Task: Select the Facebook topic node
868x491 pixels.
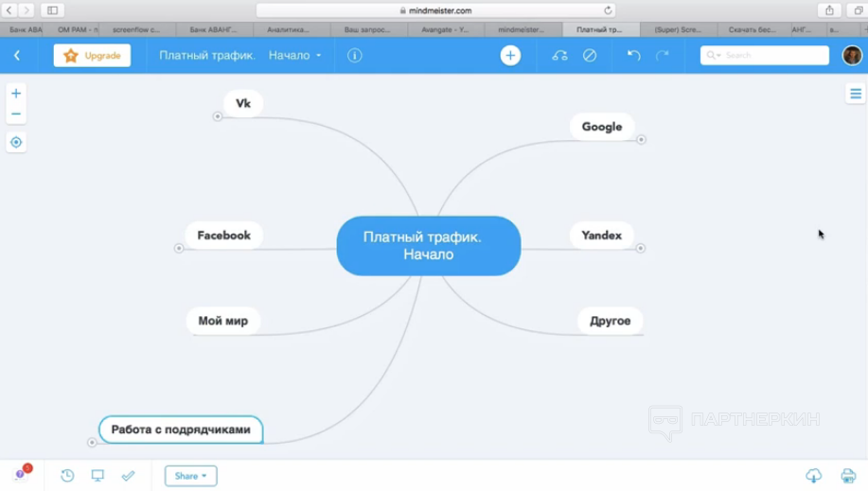Action: 223,236
